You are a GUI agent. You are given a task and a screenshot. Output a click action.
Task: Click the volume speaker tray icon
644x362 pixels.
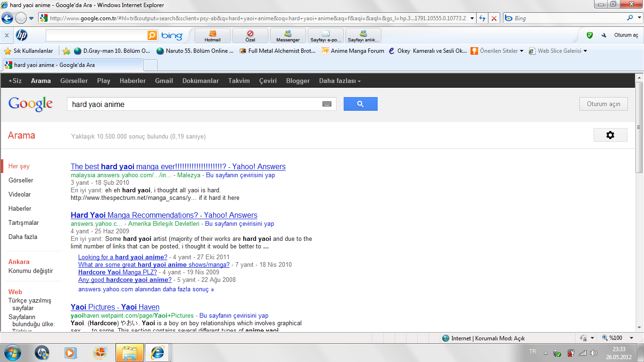[594, 353]
